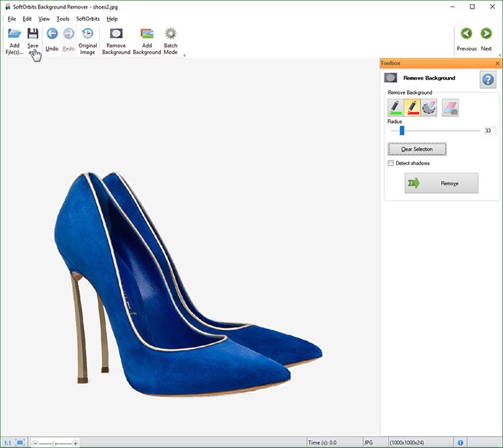Click the Radius slider handle
This screenshot has height=448, width=503.
tap(402, 131)
